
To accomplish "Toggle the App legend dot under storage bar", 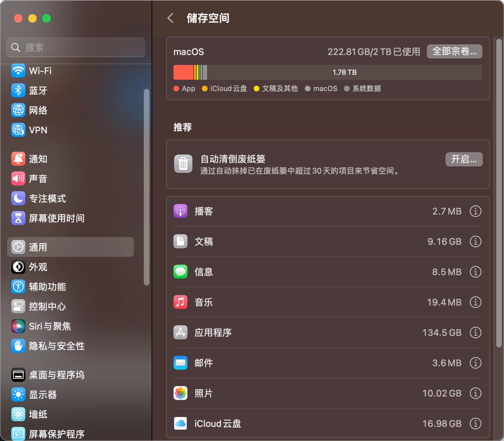I will point(176,89).
